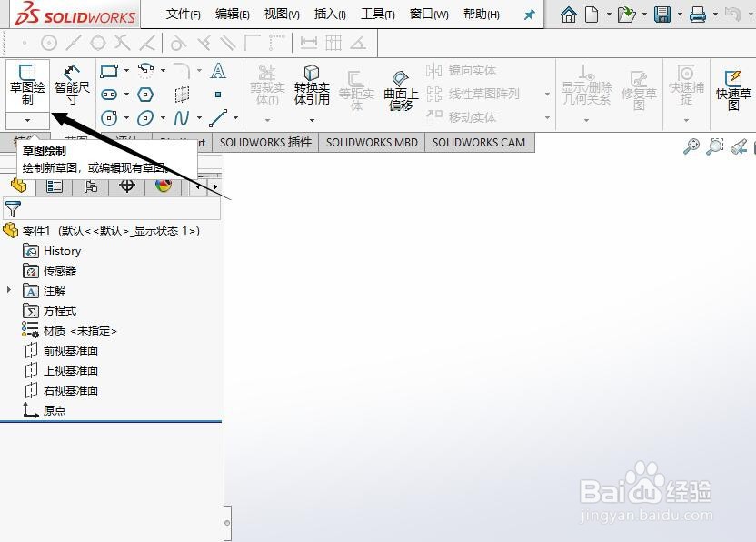This screenshot has width=756, height=542.
Task: Click the panel collapse handle on splitter
Action: [x=227, y=523]
